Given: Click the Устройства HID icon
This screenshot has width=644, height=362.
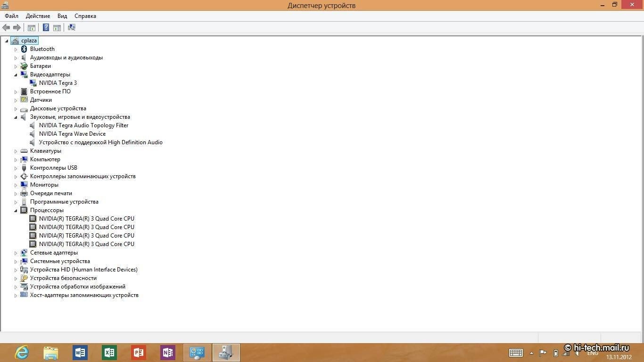Looking at the screenshot, I should [x=24, y=270].
